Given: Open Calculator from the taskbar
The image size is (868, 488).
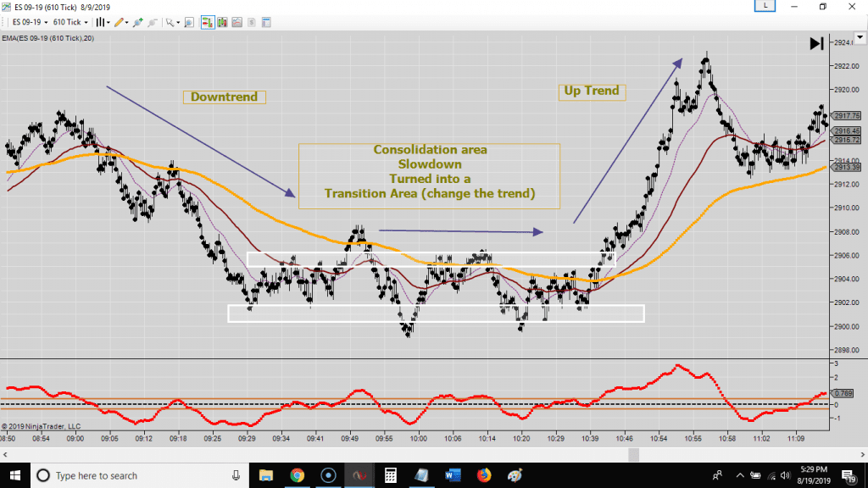Looking at the screenshot, I should [390, 475].
